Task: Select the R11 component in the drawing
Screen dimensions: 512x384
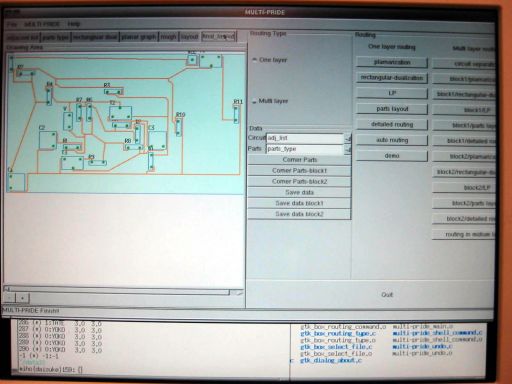Action: (236, 114)
